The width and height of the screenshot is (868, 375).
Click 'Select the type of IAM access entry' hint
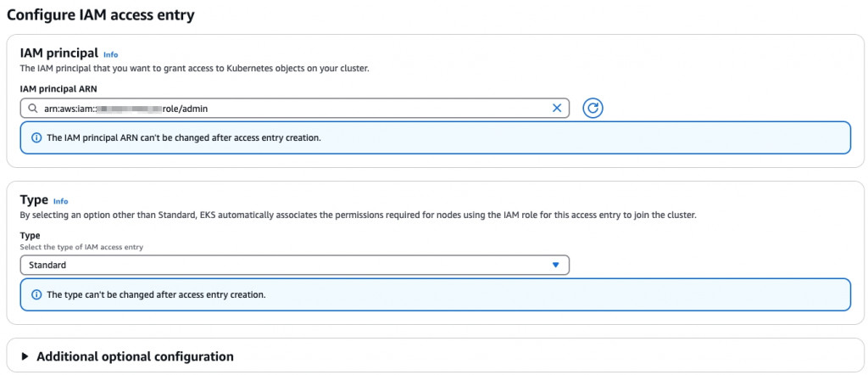coord(81,246)
